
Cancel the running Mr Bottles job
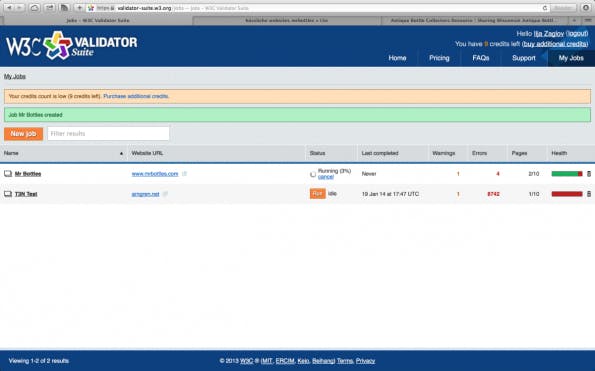pyautogui.click(x=326, y=177)
